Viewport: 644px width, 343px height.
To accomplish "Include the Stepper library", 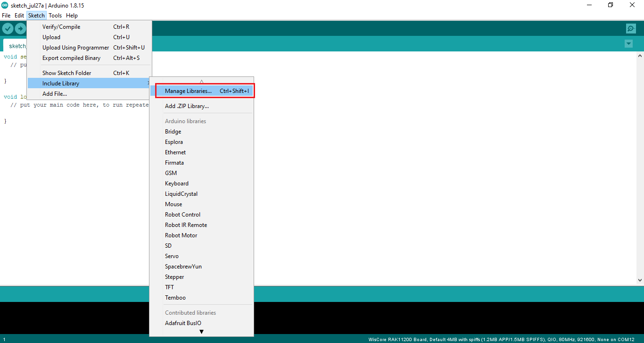I will pyautogui.click(x=202, y=277).
